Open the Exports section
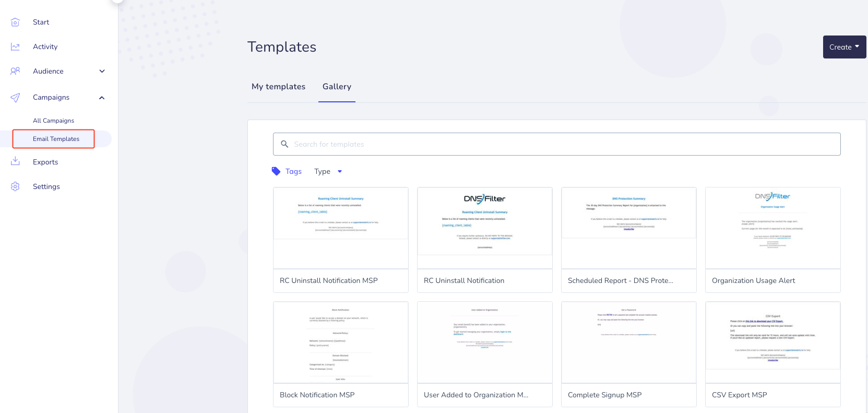Viewport: 868px width, 413px height. (45, 162)
